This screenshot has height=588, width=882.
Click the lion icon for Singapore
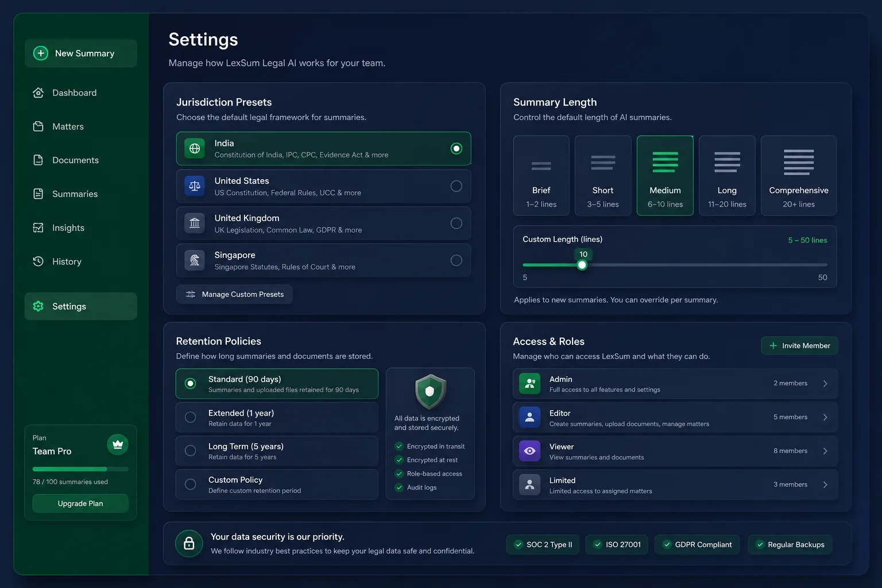195,260
